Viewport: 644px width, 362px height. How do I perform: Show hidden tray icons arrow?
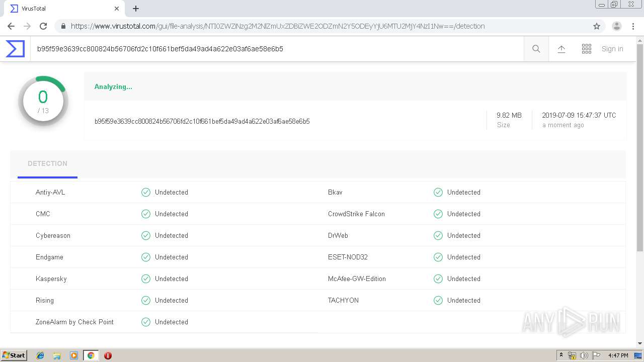[x=561, y=355]
